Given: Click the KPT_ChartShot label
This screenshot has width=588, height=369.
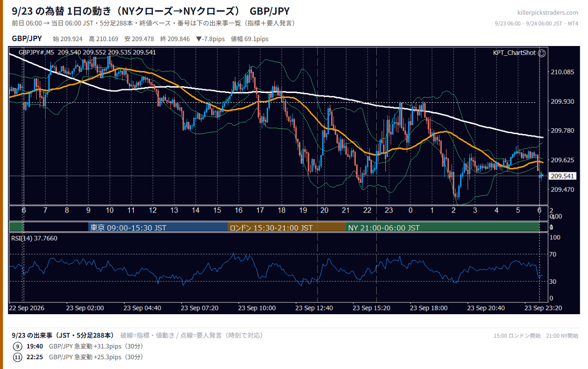Looking at the screenshot, I should click(514, 53).
